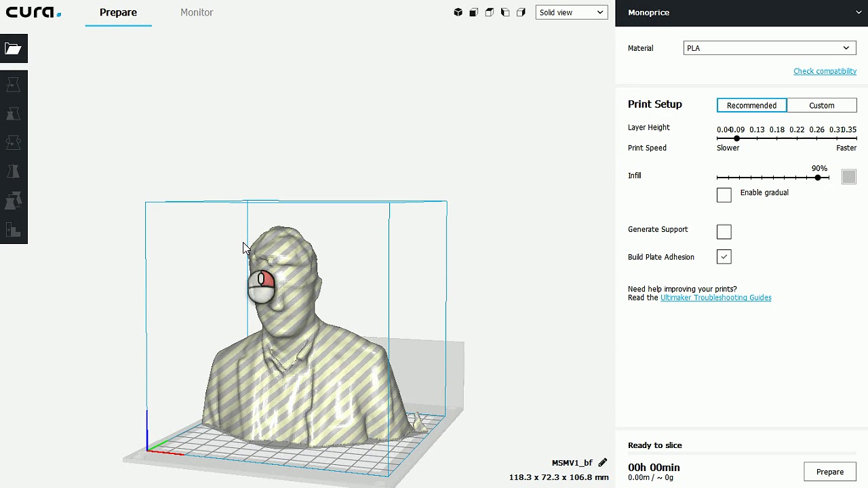Select the Rotate tool
Viewport: 868px width, 488px height.
click(14, 143)
